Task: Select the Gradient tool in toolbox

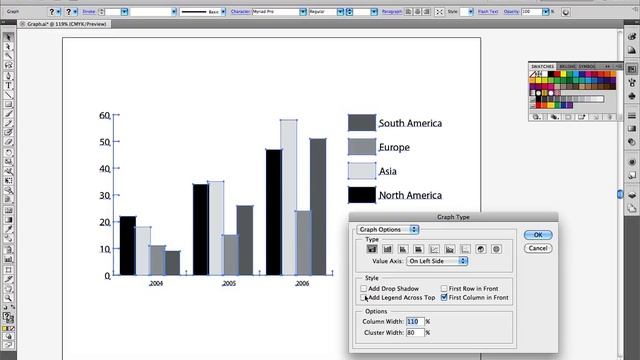Action: click(x=8, y=220)
